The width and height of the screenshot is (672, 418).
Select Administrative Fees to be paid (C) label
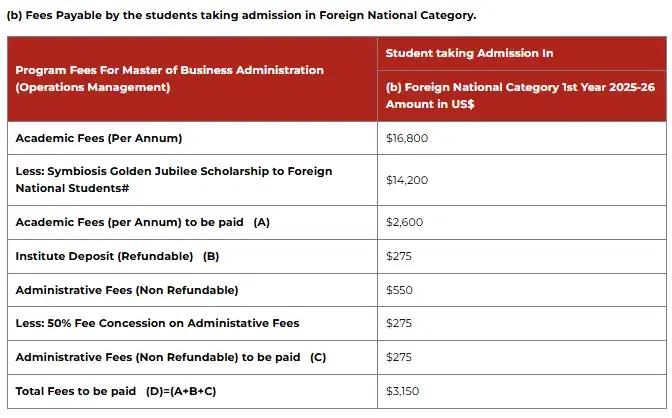pyautogui.click(x=170, y=357)
